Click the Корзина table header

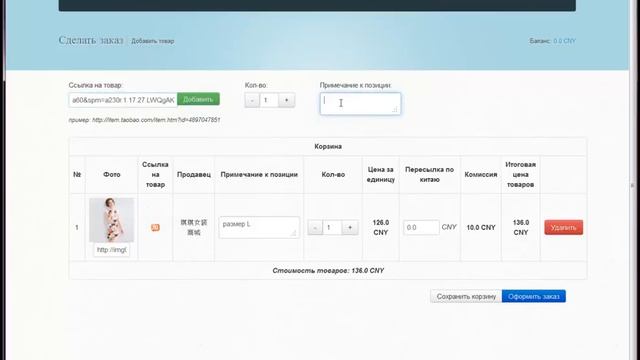(328, 147)
